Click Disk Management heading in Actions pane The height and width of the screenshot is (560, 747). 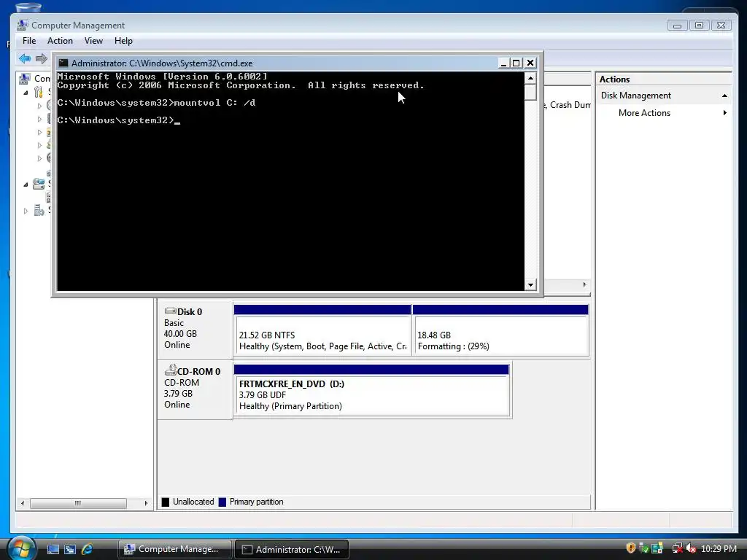[635, 96]
